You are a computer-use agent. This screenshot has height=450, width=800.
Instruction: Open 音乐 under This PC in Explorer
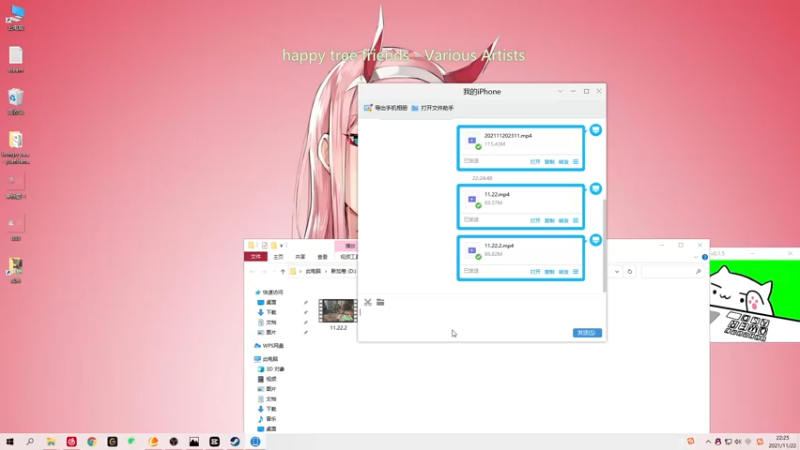267,419
